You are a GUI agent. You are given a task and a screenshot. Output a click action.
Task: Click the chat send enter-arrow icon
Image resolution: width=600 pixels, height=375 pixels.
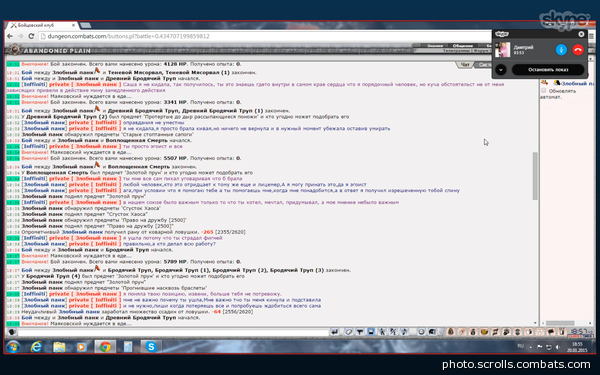click(334, 332)
